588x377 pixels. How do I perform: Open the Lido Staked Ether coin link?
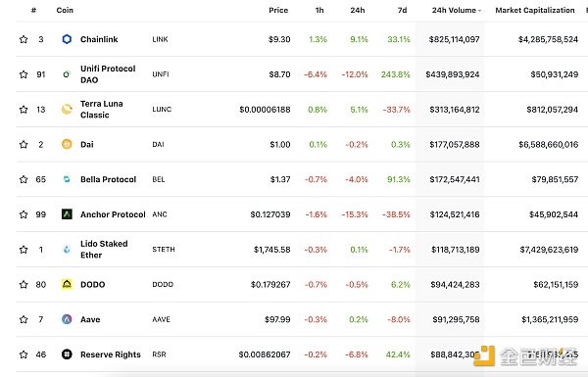[x=104, y=249]
